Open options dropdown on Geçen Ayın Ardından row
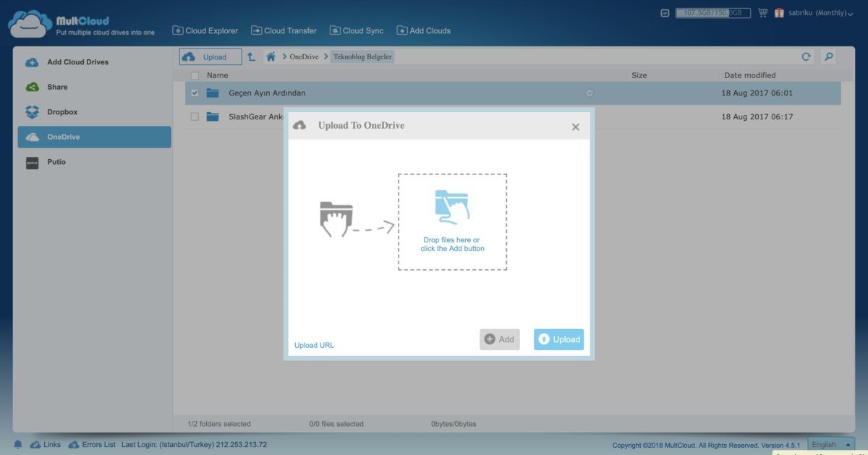This screenshot has width=868, height=455. click(590, 93)
